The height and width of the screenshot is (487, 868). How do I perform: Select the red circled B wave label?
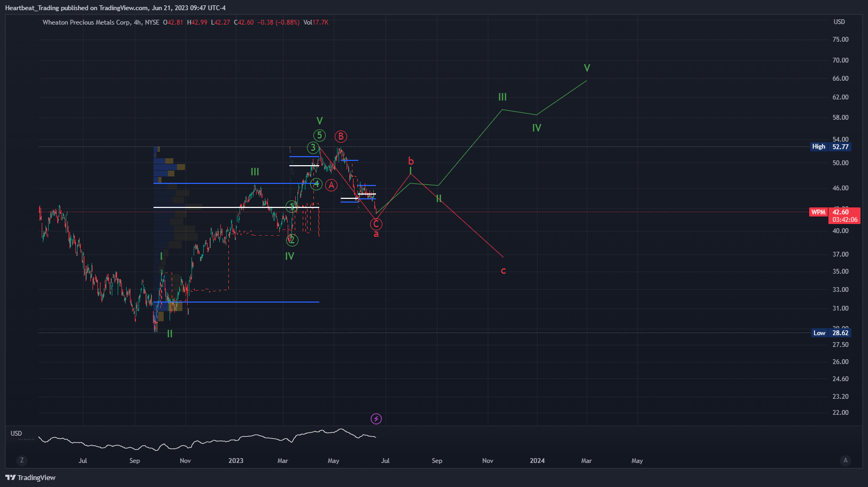click(341, 136)
